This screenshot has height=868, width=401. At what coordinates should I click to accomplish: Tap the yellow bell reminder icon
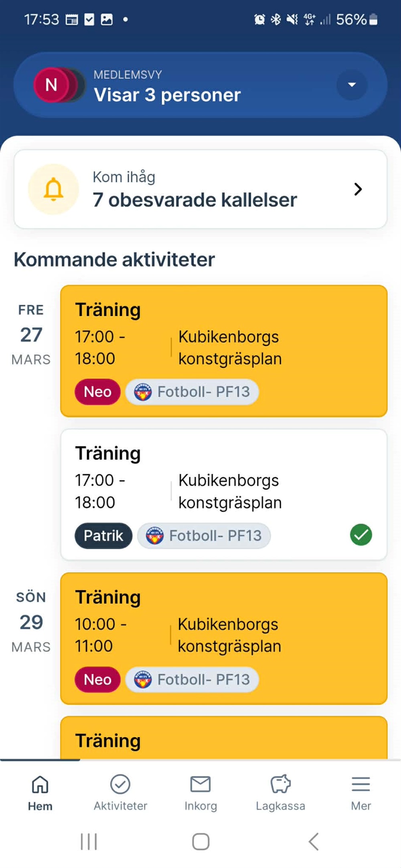point(53,189)
